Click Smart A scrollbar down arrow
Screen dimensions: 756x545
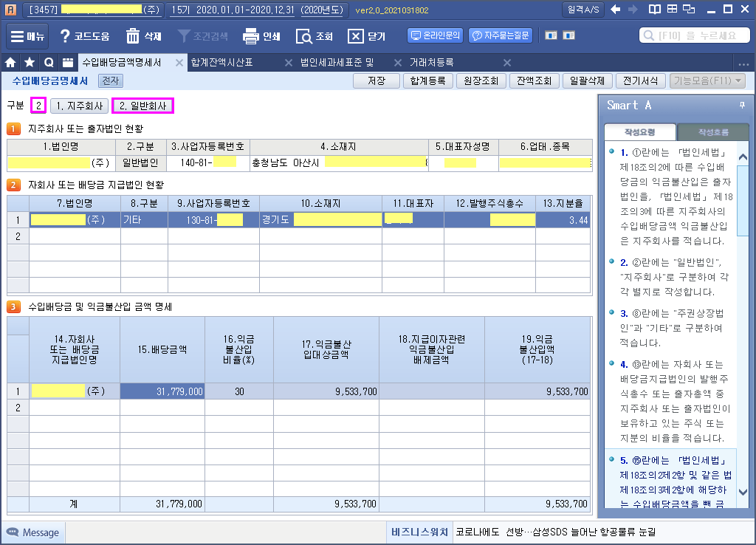pyautogui.click(x=743, y=492)
